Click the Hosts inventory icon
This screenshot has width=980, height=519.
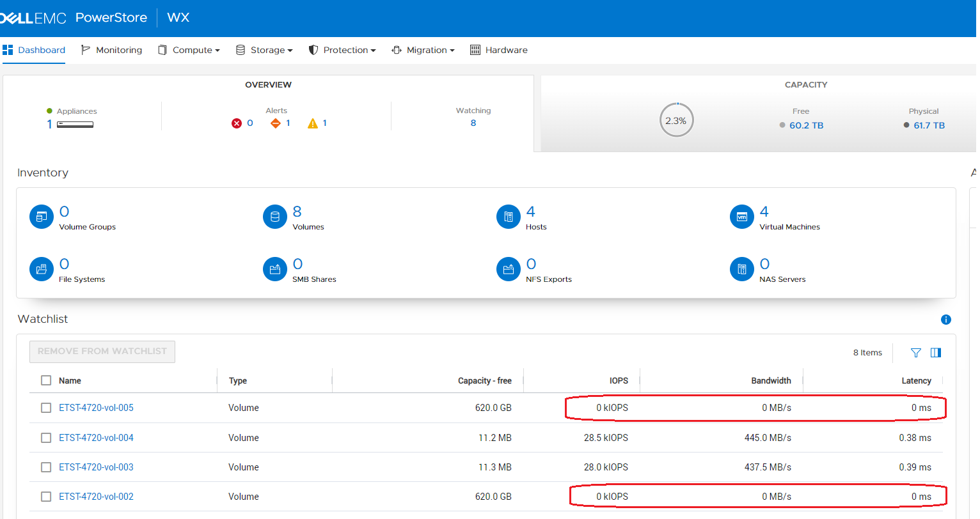509,217
